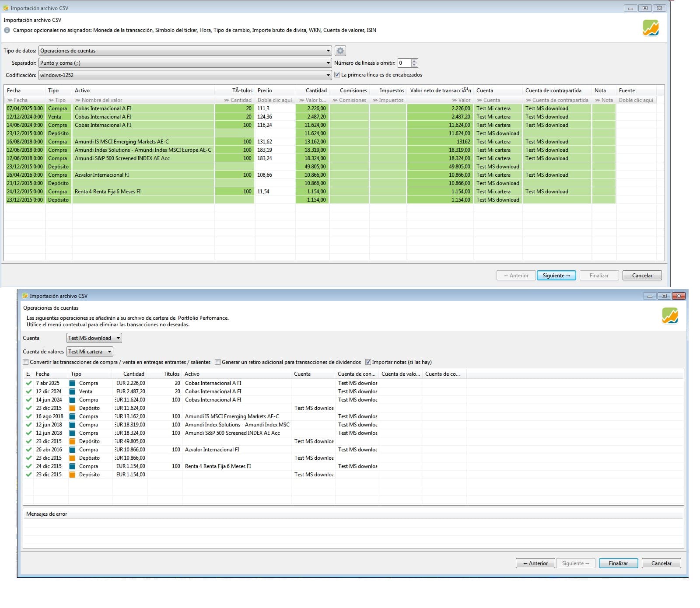The width and height of the screenshot is (700, 608).
Task: Click Valor neto de transacción column header
Action: point(440,91)
